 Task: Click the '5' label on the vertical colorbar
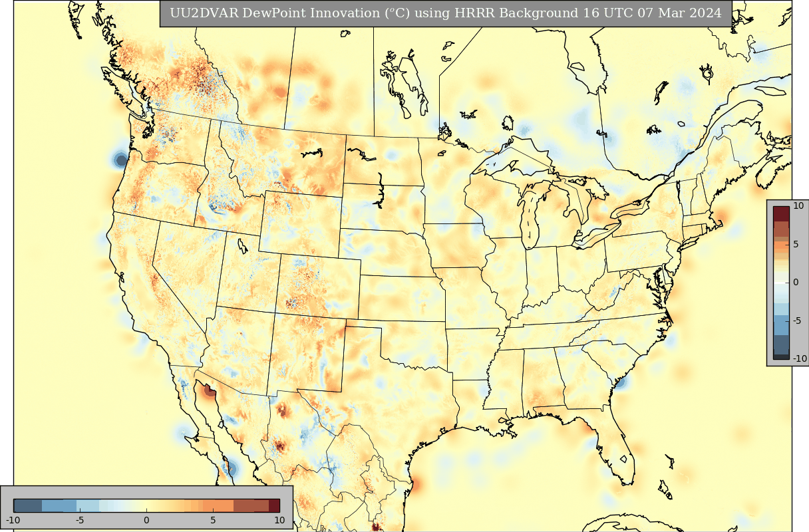[796, 244]
